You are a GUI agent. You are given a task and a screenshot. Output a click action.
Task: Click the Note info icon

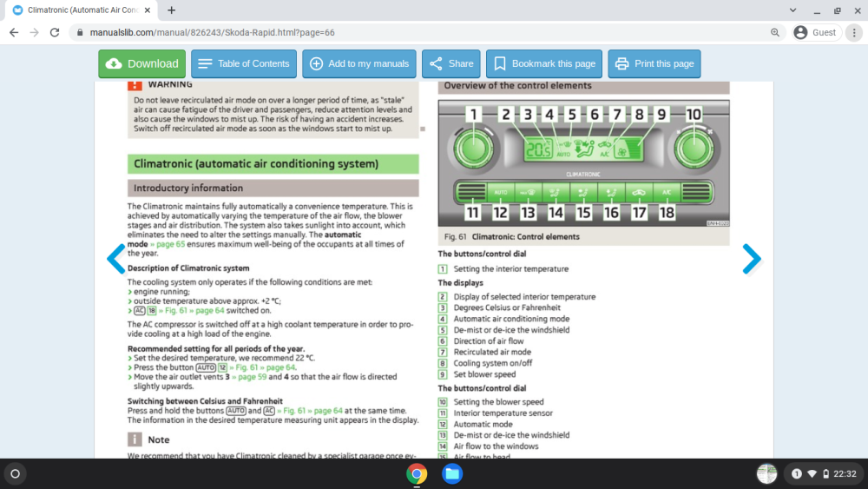click(135, 439)
